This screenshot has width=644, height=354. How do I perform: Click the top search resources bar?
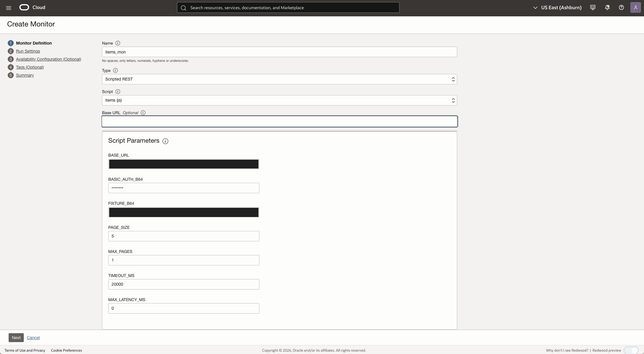[x=288, y=8]
